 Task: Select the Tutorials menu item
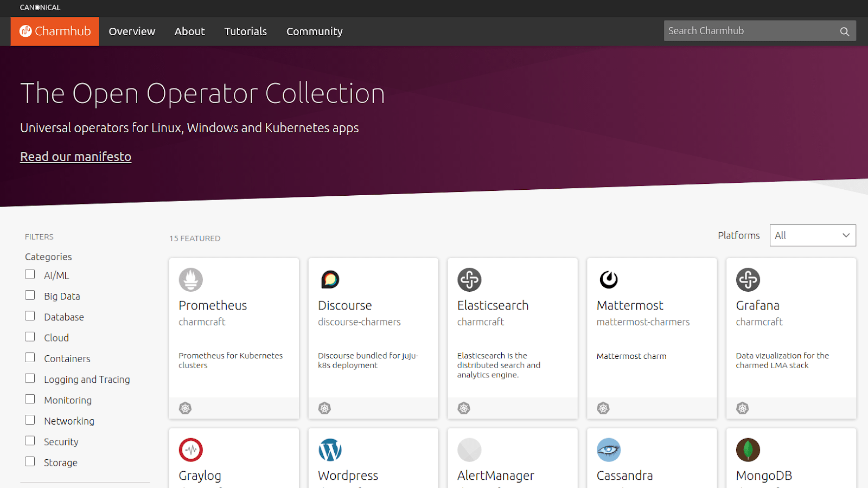pyautogui.click(x=245, y=31)
